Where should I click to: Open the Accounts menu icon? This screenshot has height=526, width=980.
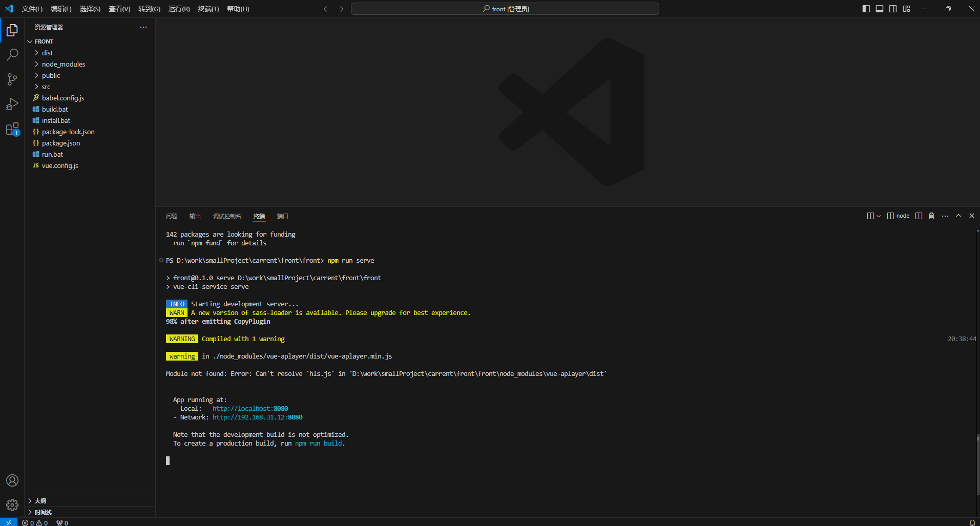12,480
